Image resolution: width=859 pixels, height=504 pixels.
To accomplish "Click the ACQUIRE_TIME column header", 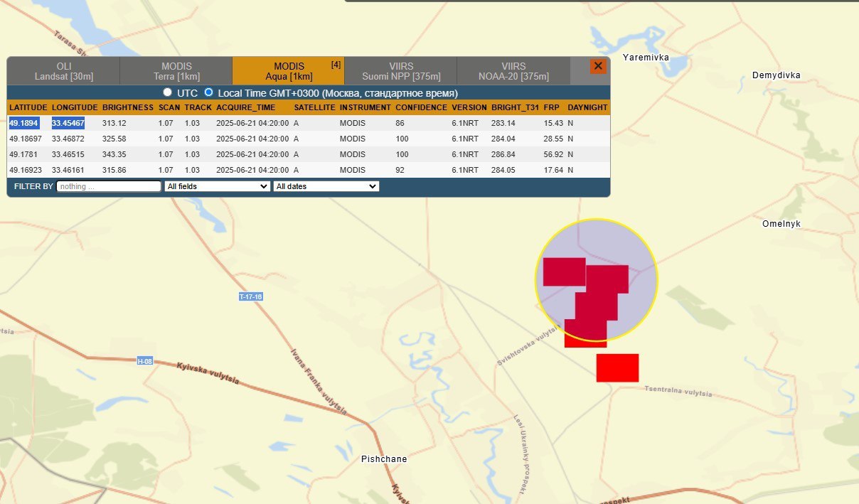I will click(x=246, y=107).
